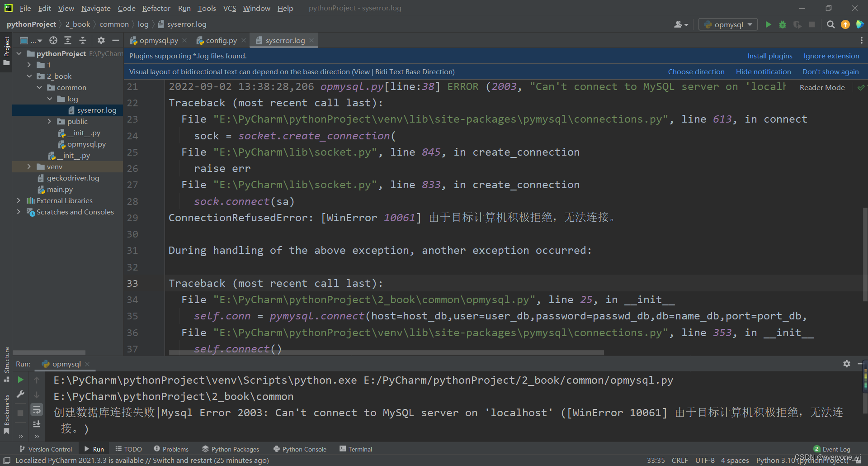
Task: Click down arrow in Run panel
Action: (x=37, y=395)
